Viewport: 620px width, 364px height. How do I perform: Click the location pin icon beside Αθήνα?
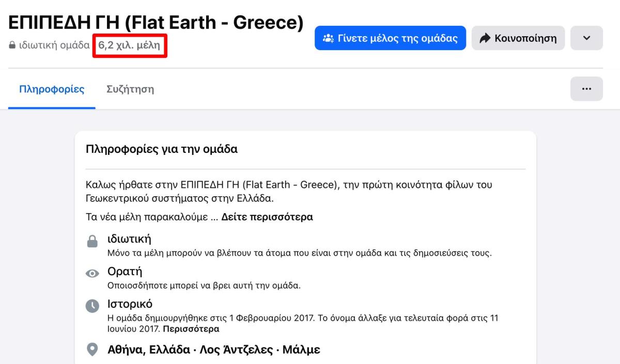click(92, 350)
